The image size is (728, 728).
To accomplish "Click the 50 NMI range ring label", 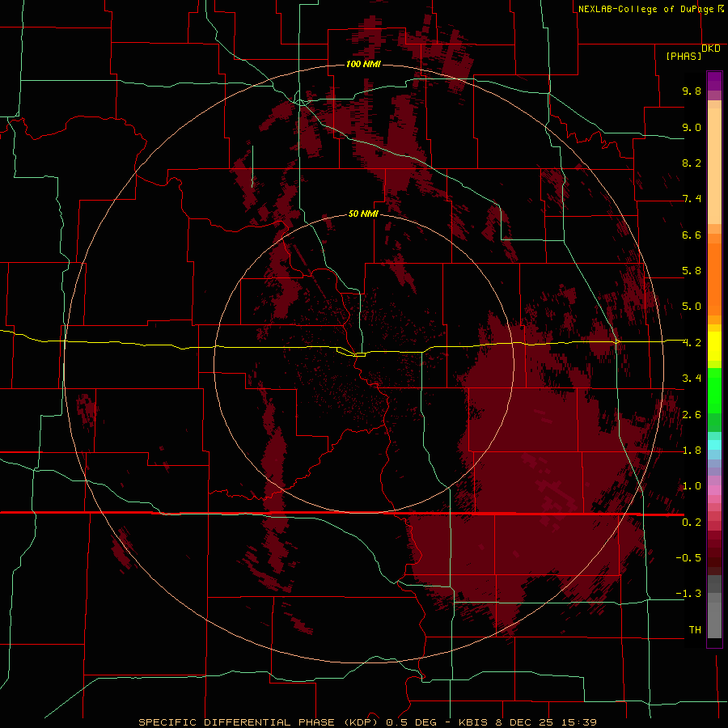I will tap(363, 214).
